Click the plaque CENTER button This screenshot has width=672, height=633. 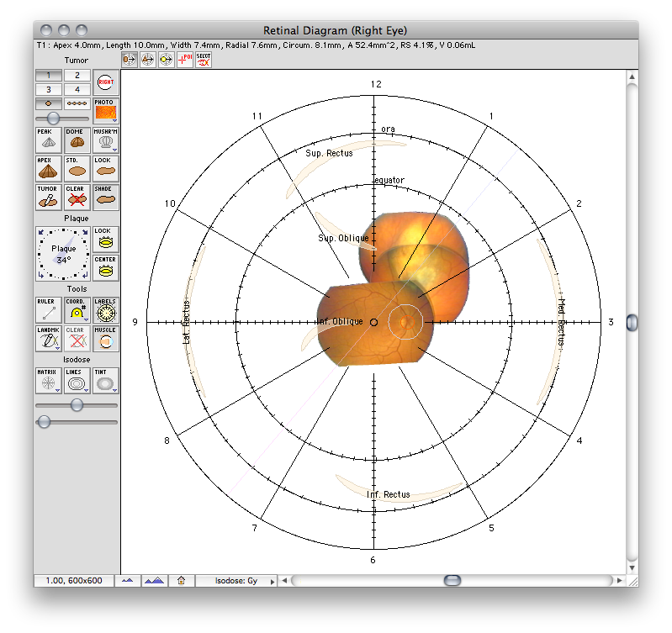point(105,267)
